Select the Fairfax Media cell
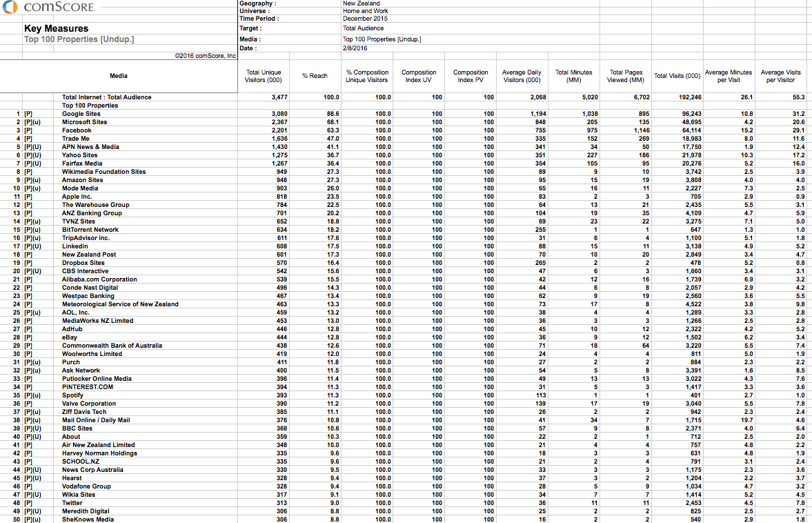The image size is (812, 523). tap(82, 164)
